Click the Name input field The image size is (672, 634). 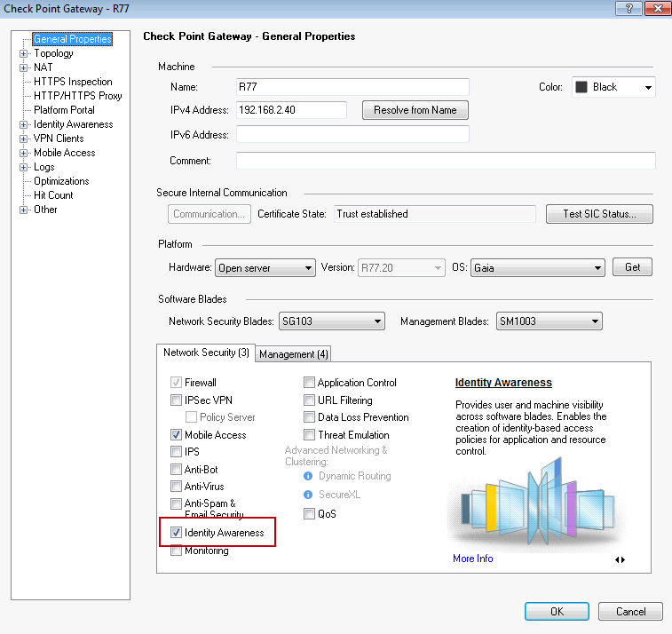point(352,87)
